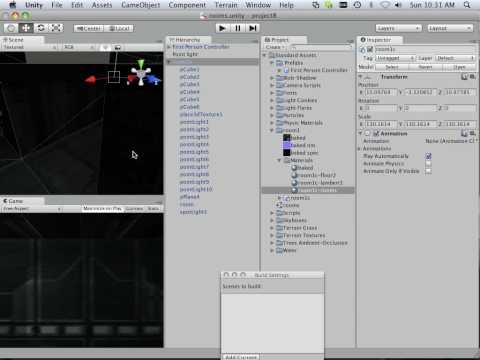The image size is (480, 360).
Task: Select pointLight5 in Hierarchy
Action: coord(194,152)
